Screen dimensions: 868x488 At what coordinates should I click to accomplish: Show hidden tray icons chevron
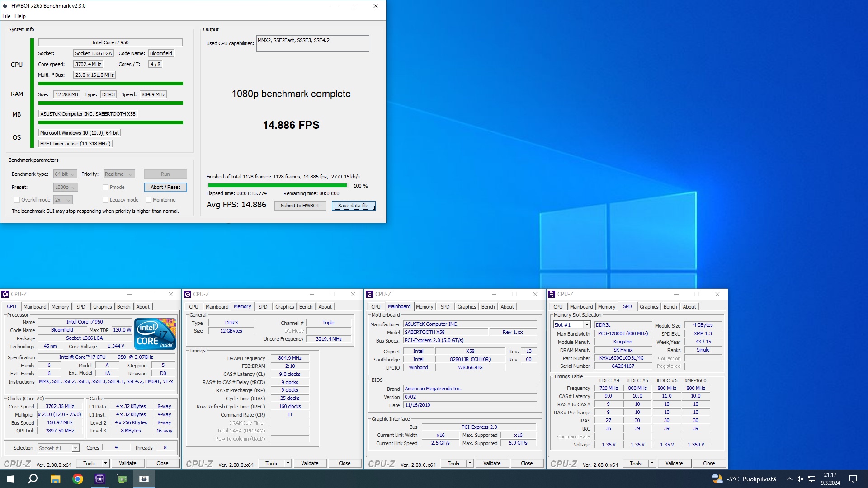point(789,479)
